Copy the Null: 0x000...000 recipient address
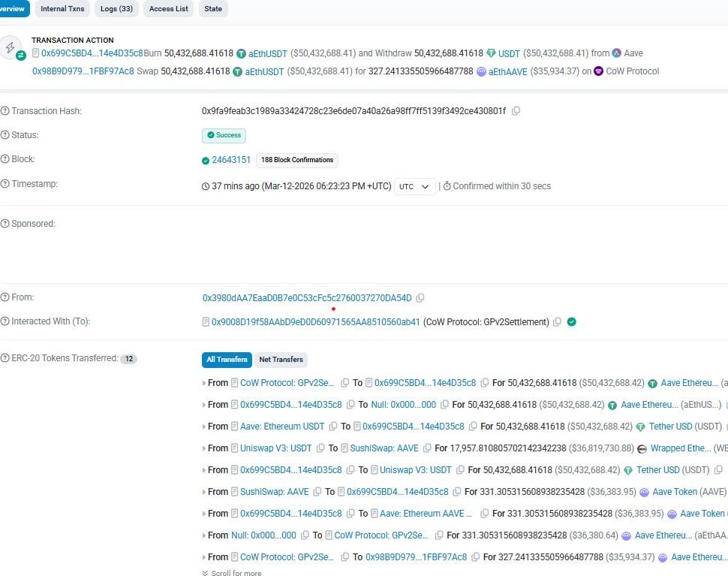Image resolution: width=728 pixels, height=576 pixels. (x=444, y=405)
